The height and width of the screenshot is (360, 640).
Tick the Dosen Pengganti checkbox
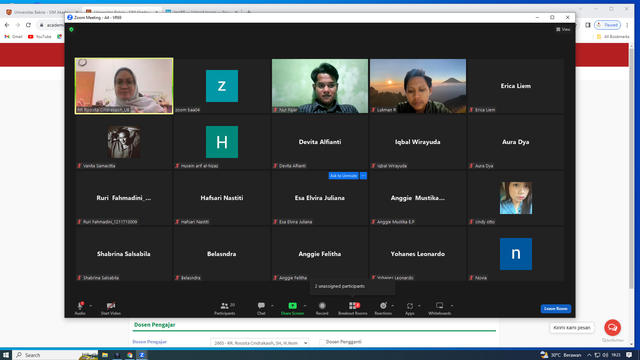(322, 342)
